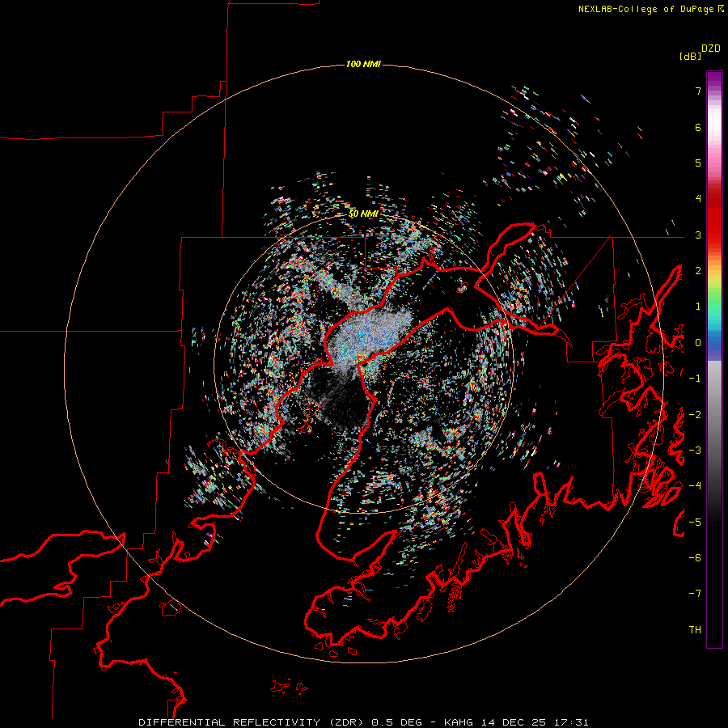Click the DIFFERENTIAL REFLECTIVITY (ZDR) title text
The height and width of the screenshot is (728, 728).
tap(252, 722)
